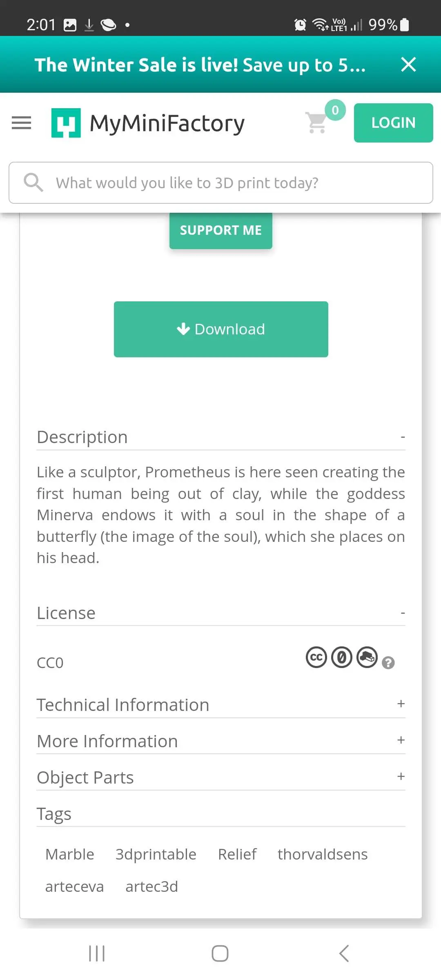441x980 pixels.
Task: Click the search magnifier icon
Action: coord(33,182)
